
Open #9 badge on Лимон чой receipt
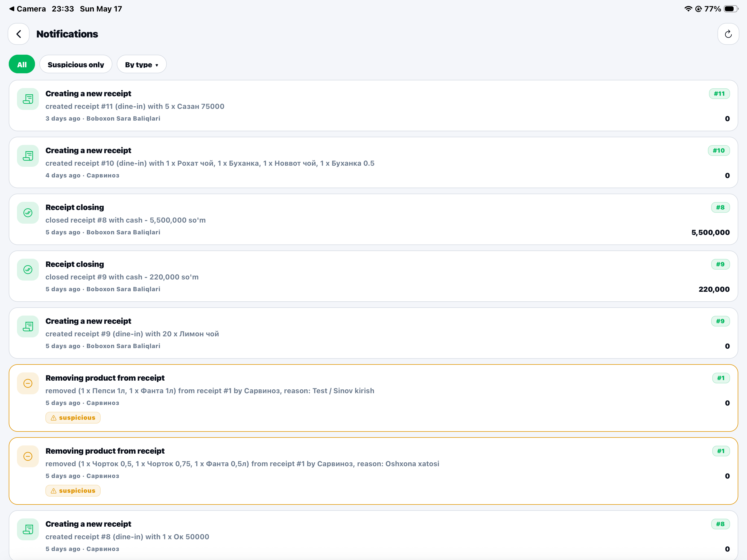(x=720, y=321)
